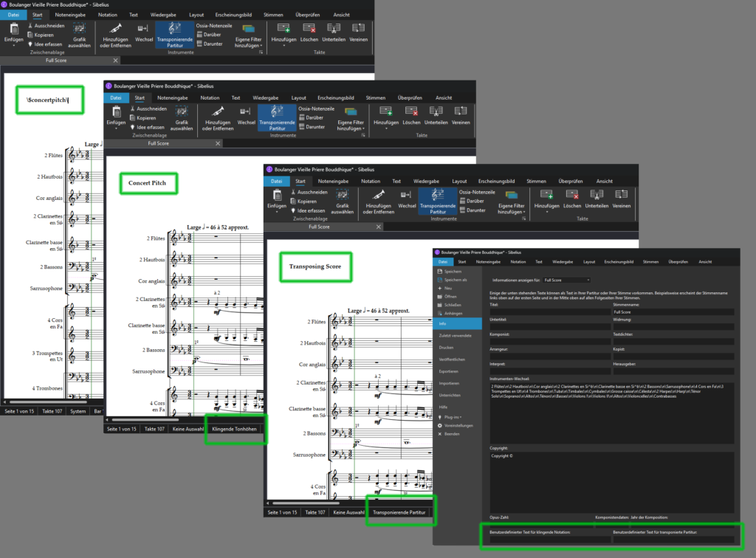This screenshot has width=756, height=558.
Task: Click Idee erfassen in Transposing Score window
Action: click(x=308, y=210)
